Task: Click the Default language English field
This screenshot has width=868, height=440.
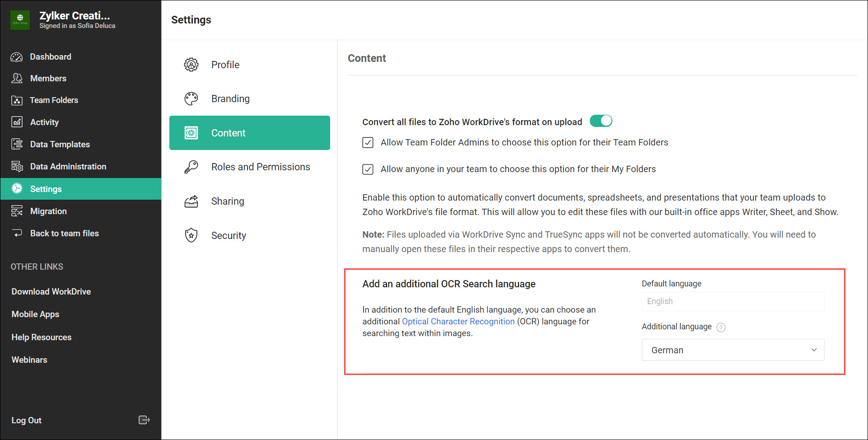Action: click(x=733, y=301)
